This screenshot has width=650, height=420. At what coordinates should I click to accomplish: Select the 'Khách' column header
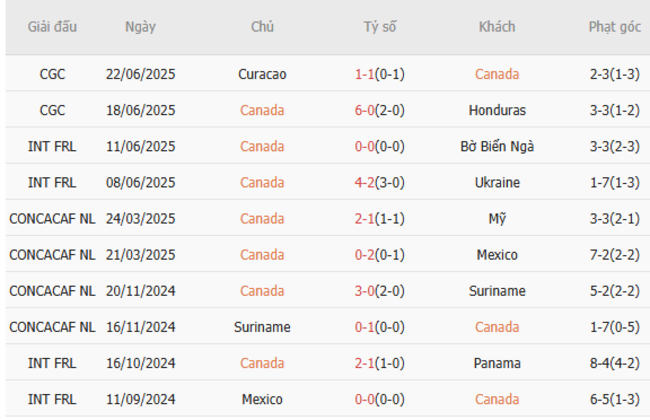pyautogui.click(x=497, y=27)
